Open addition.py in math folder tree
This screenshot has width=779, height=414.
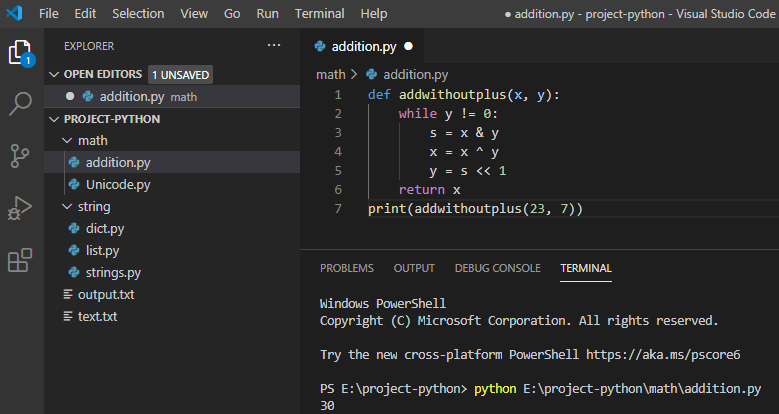(x=172, y=163)
